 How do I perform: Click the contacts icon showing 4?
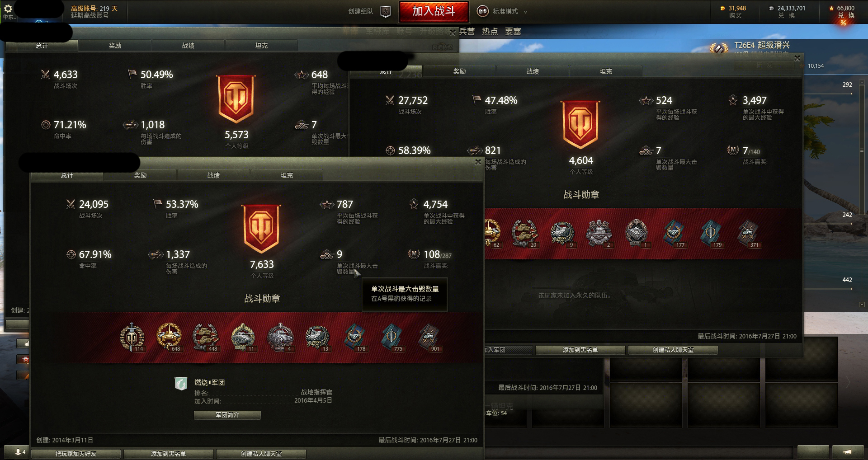click(20, 452)
